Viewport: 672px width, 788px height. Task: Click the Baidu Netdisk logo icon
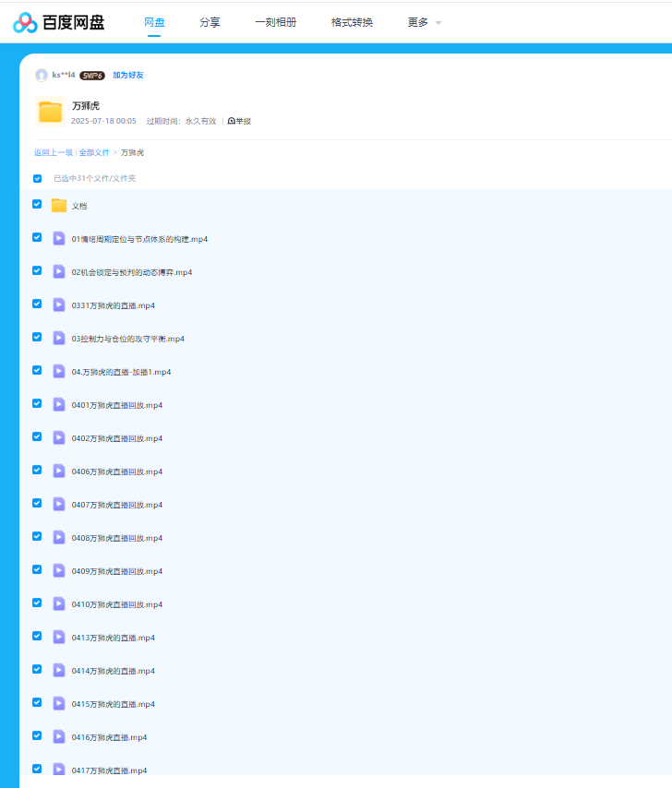pyautogui.click(x=25, y=22)
